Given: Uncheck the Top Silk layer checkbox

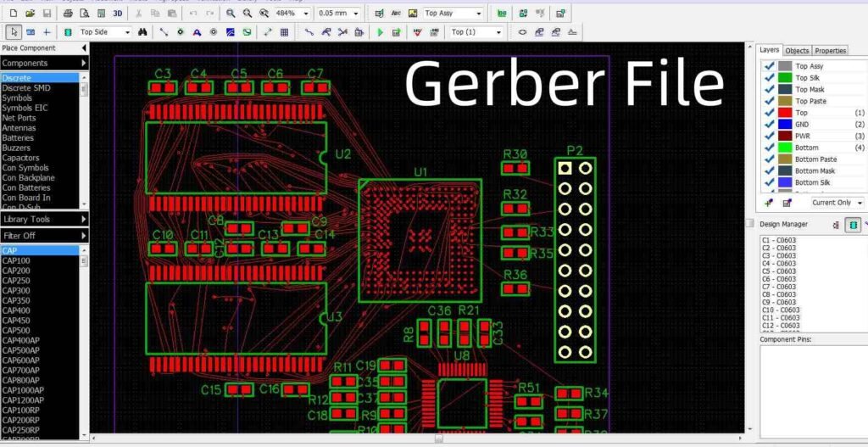Looking at the screenshot, I should (770, 78).
